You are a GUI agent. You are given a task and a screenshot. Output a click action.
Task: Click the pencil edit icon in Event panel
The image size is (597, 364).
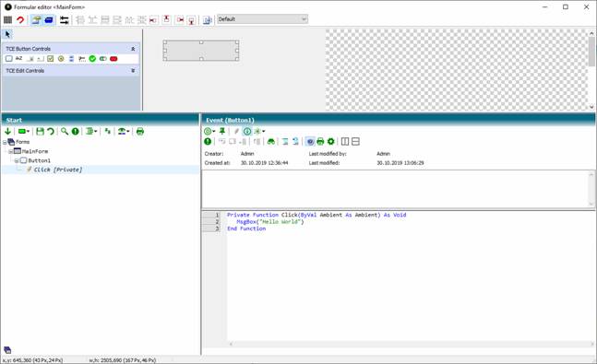tap(236, 132)
